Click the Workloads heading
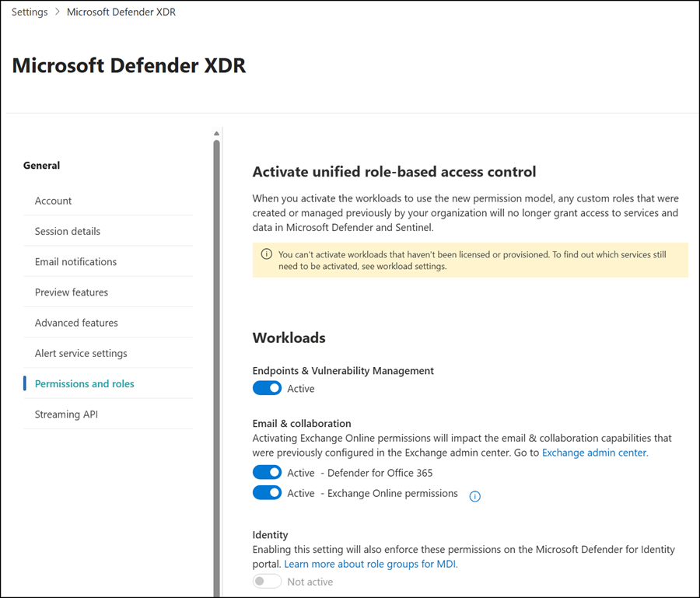Image resolution: width=700 pixels, height=598 pixels. pyautogui.click(x=289, y=337)
